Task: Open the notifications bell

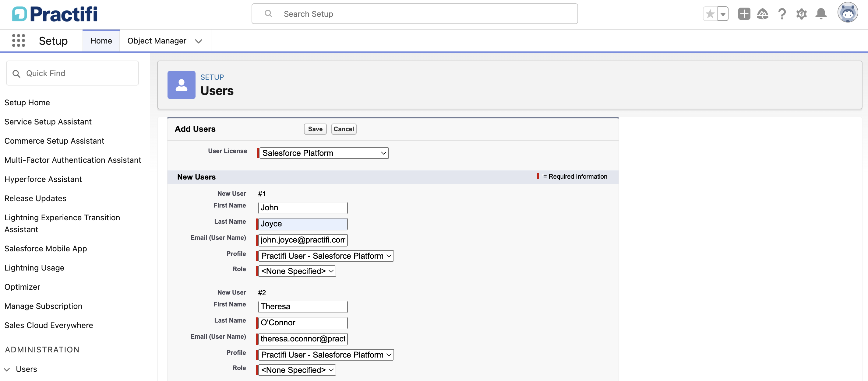Action: pyautogui.click(x=821, y=14)
